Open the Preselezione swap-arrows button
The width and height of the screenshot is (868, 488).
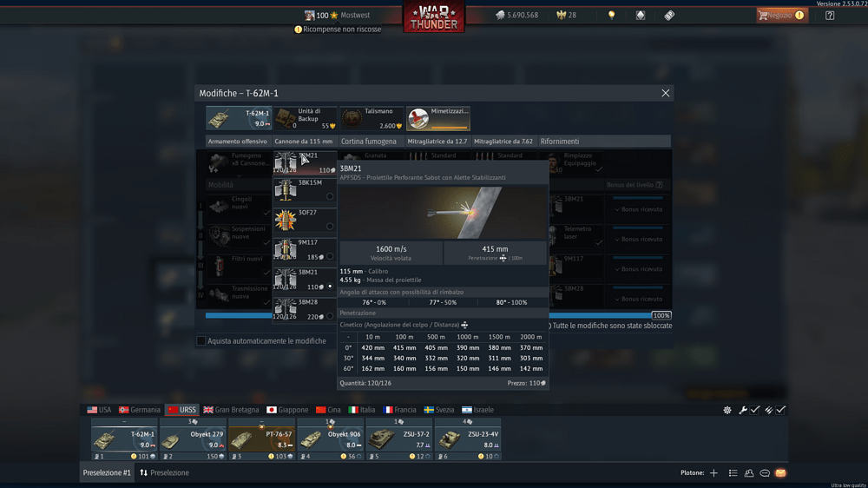pyautogui.click(x=164, y=472)
